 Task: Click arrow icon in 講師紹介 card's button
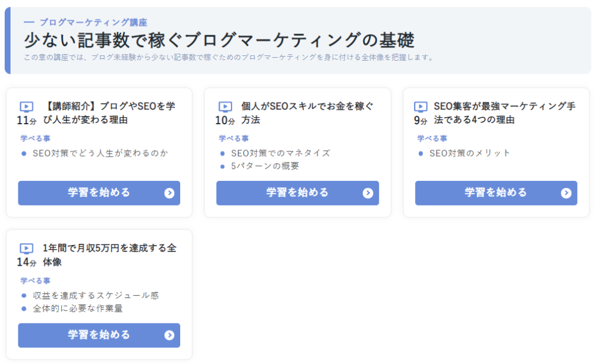(170, 193)
